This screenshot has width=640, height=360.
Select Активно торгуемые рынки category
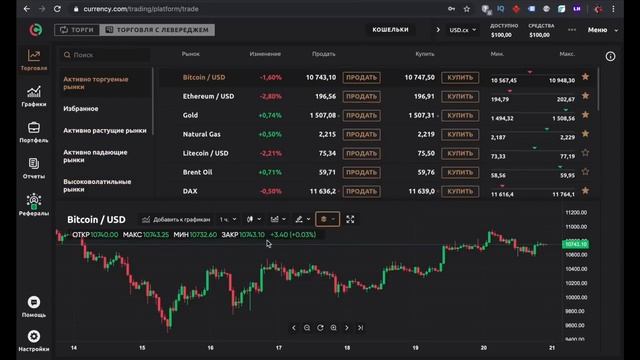(105, 83)
